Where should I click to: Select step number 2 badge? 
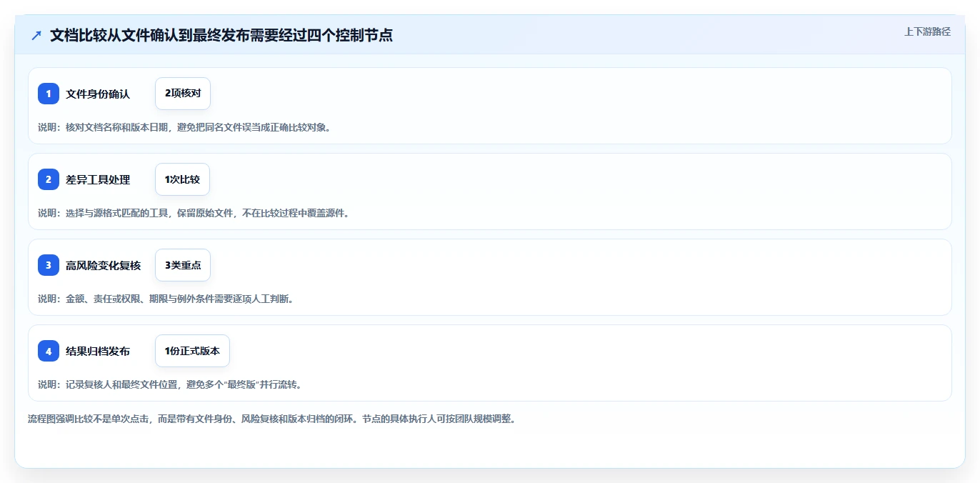[x=49, y=179]
